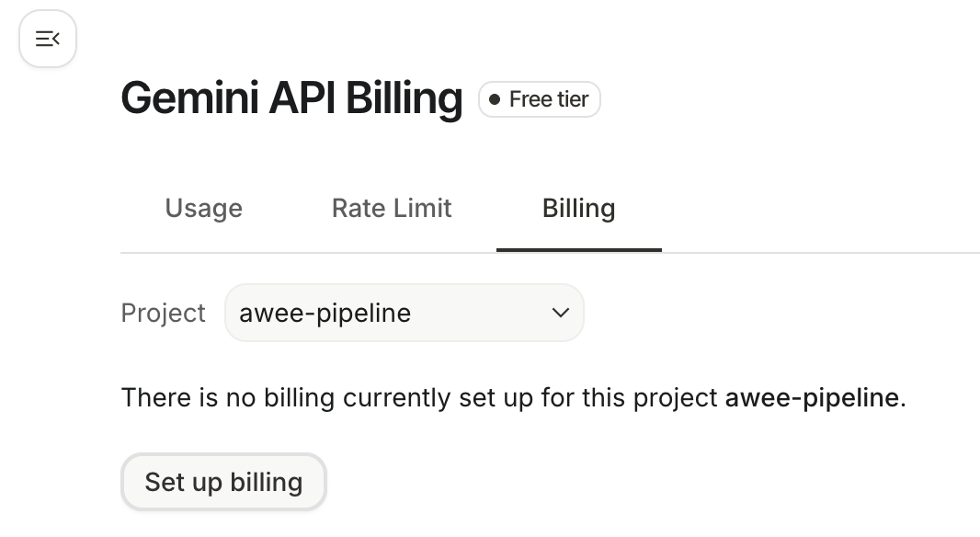Collapse the sidebar with the menu icon
980x537 pixels.
click(x=48, y=39)
